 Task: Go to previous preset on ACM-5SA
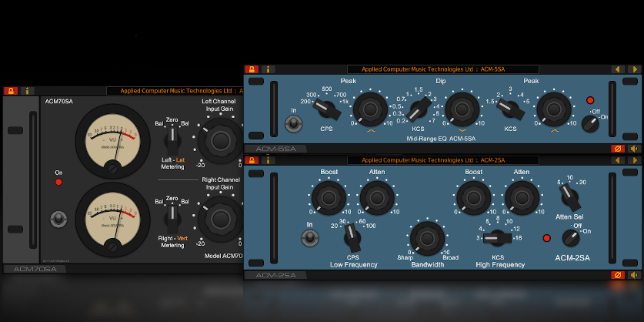[618, 69]
